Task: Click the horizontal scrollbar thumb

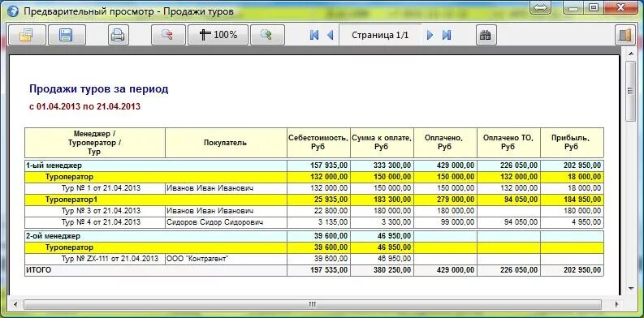Action: (313, 304)
